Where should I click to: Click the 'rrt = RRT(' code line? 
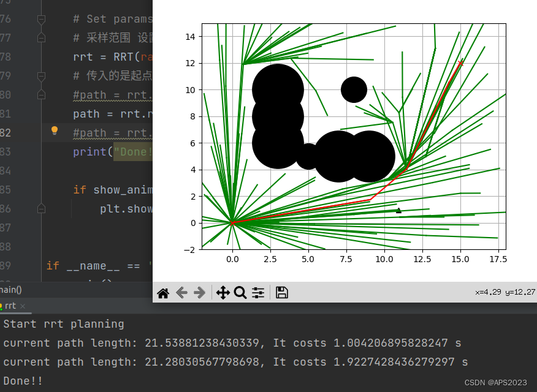(113, 57)
